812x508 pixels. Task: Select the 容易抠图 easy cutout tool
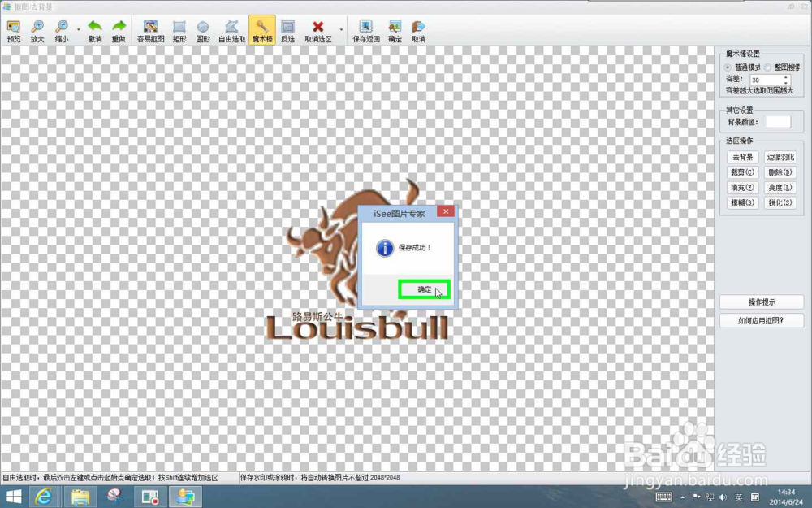coord(151,31)
